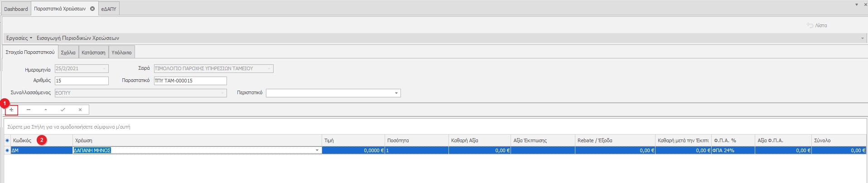
Task: Go to the Υπόλοιπο tab
Action: (121, 53)
